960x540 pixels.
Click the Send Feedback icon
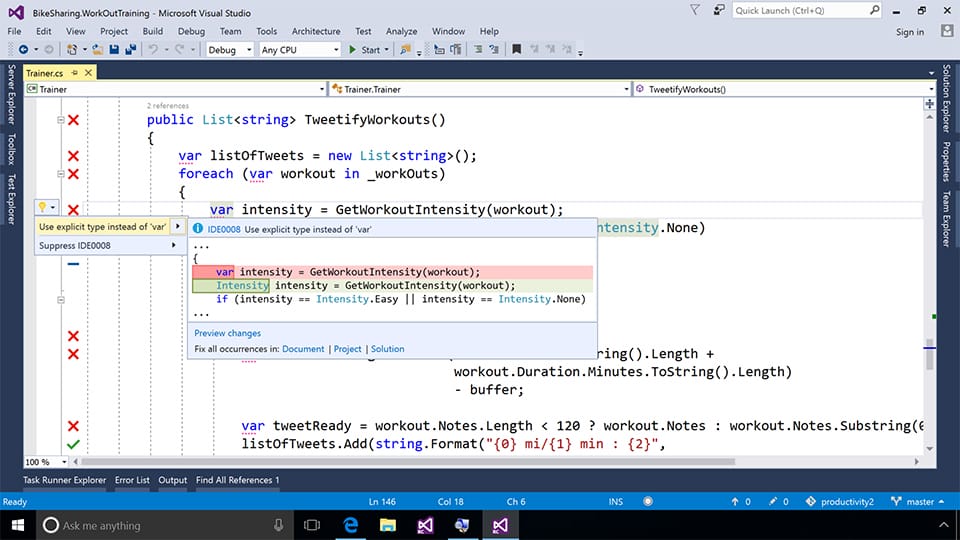[x=719, y=10]
